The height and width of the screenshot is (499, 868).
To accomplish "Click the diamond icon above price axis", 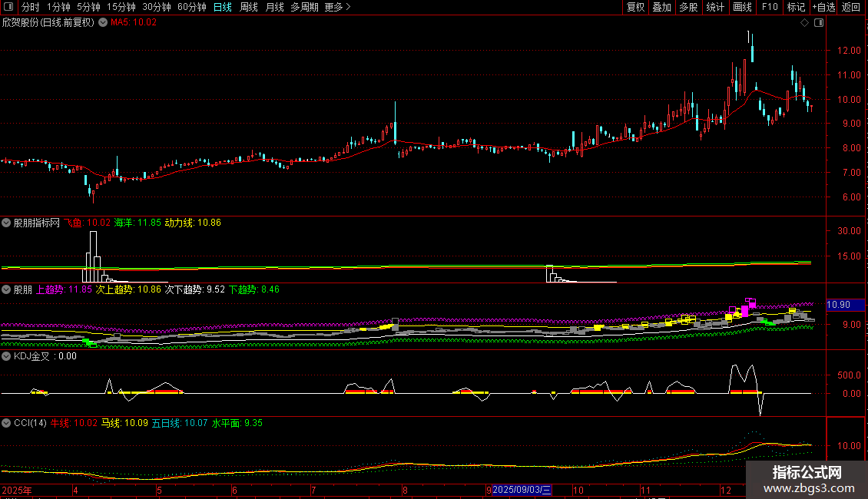I will [x=804, y=23].
